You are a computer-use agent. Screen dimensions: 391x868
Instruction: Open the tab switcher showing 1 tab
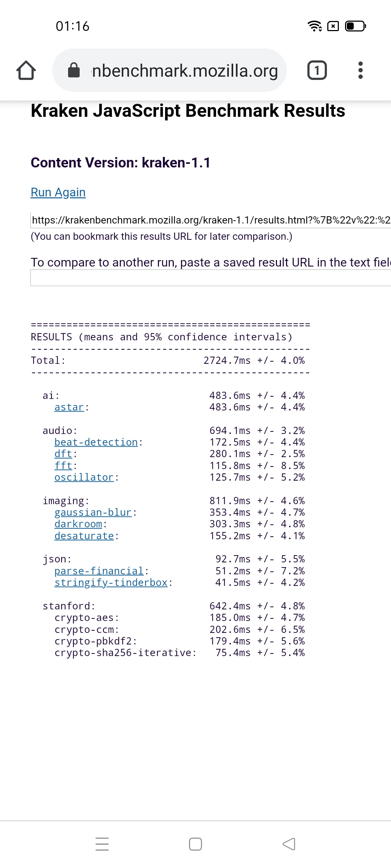(317, 70)
